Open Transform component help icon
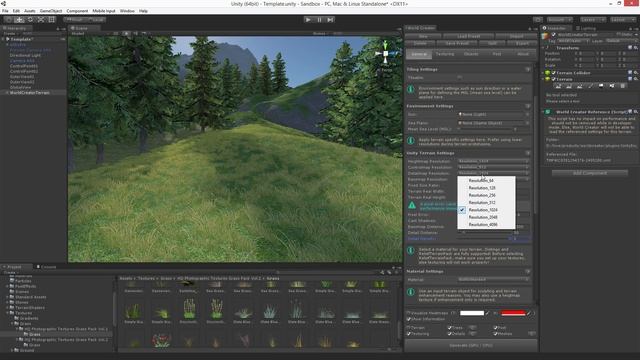This screenshot has height=360, width=640. click(630, 48)
